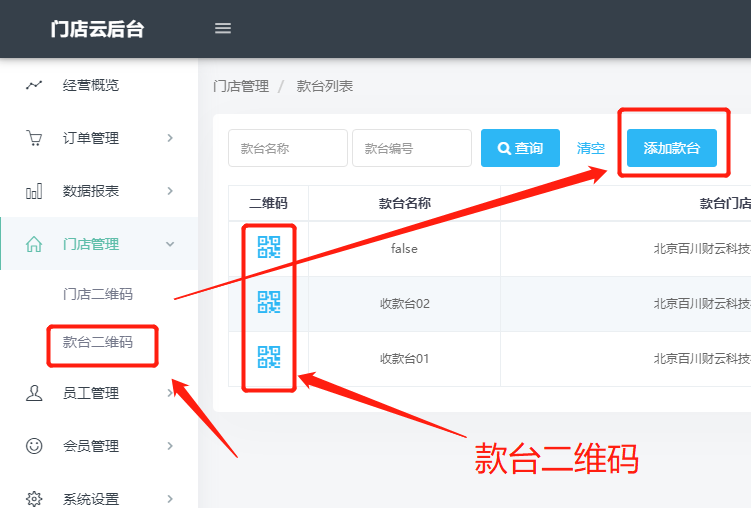Open QR code icon for 收款台02
Image resolution: width=751 pixels, height=508 pixels.
pos(269,302)
